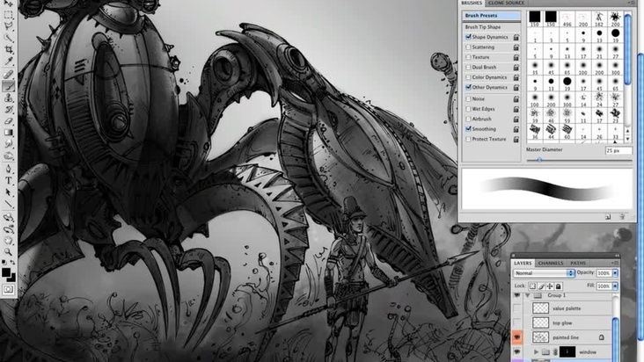Open the Fill dropdown arrow
644x362 pixels.
[615, 286]
